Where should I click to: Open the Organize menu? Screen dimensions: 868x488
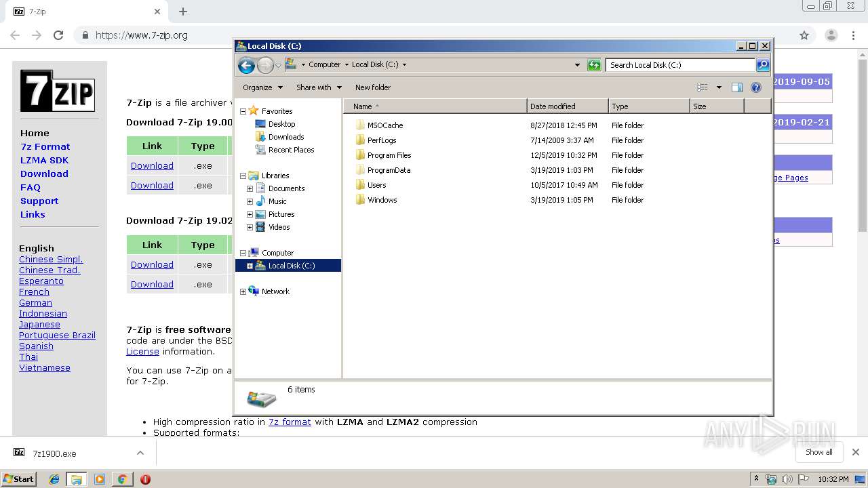coord(262,87)
